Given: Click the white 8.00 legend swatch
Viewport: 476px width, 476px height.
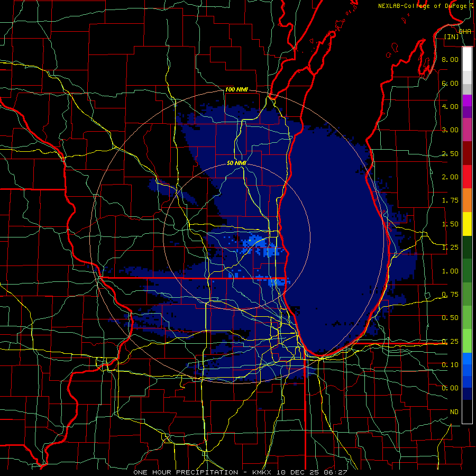Looking at the screenshot, I should coord(467,59).
